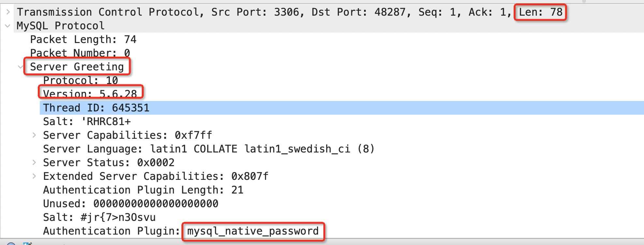The image size is (644, 245).
Task: Select the mysql_native_password plugin value
Action: 253,231
